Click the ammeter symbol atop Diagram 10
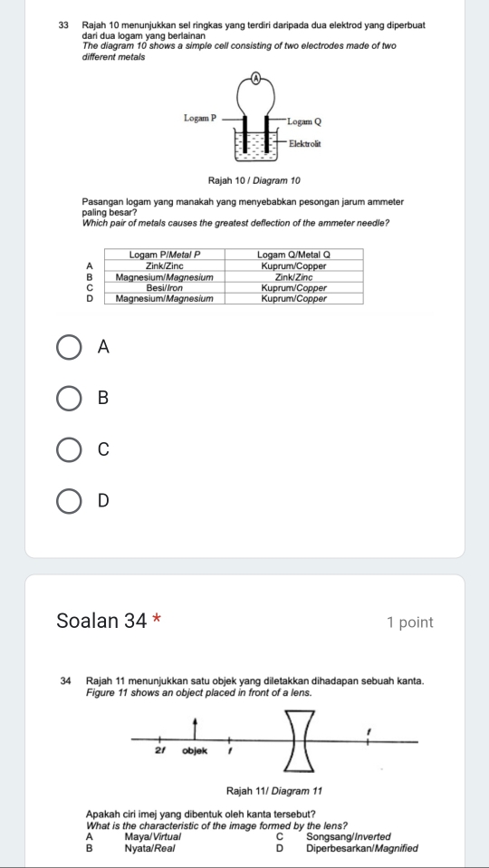This screenshot has height=868, width=489. [x=256, y=79]
